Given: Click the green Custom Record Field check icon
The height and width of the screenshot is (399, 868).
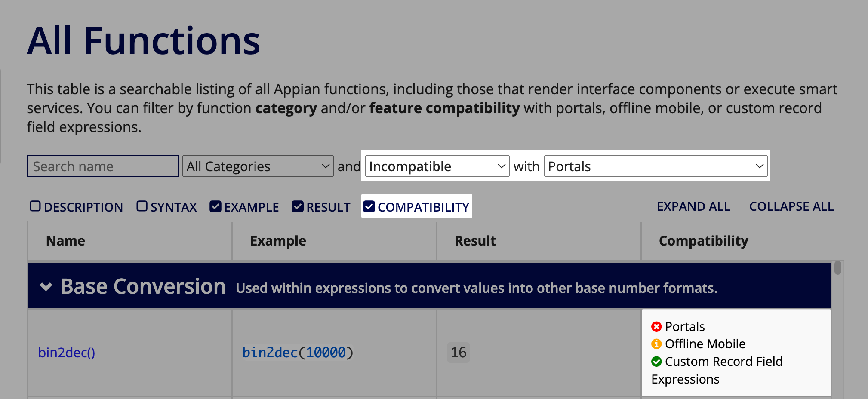Looking at the screenshot, I should tap(656, 362).
